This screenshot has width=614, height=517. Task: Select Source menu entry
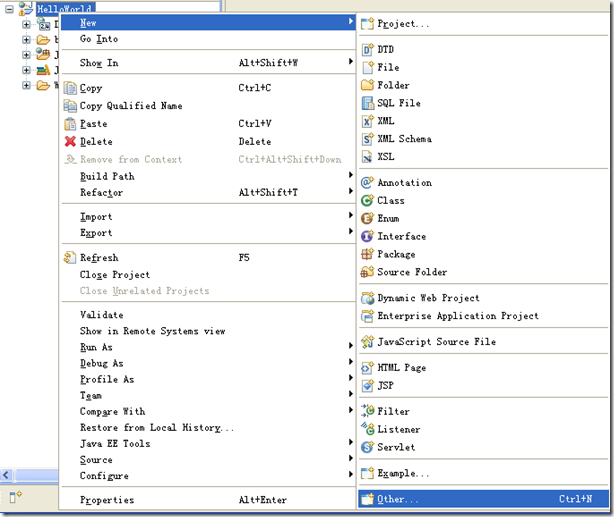point(208,460)
